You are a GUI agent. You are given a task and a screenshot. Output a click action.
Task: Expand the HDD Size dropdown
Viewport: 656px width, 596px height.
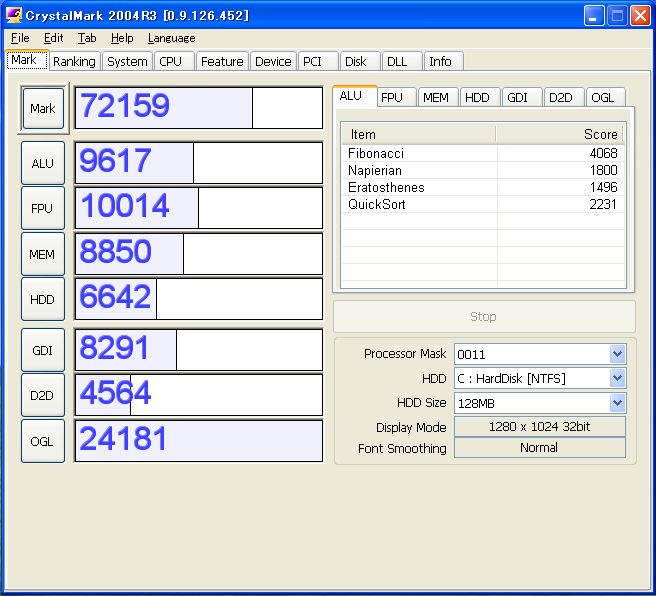coord(618,403)
